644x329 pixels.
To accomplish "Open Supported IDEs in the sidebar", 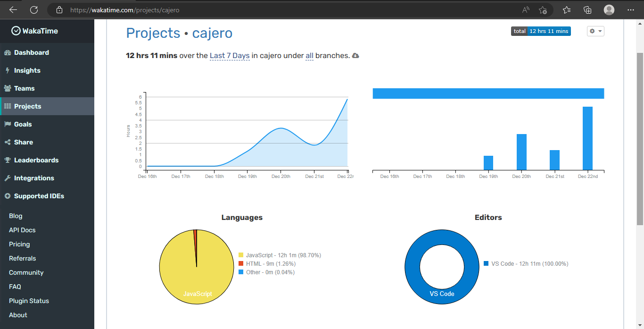I will click(47, 196).
